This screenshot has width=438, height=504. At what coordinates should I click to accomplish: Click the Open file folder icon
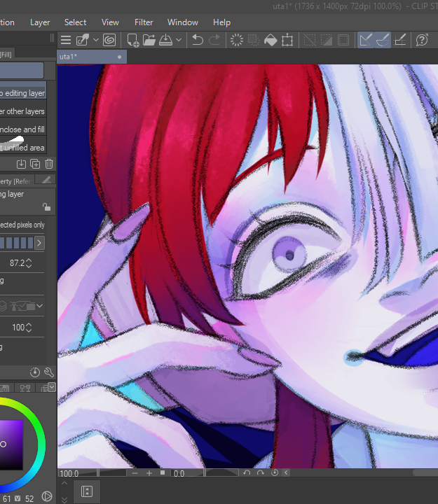click(149, 40)
